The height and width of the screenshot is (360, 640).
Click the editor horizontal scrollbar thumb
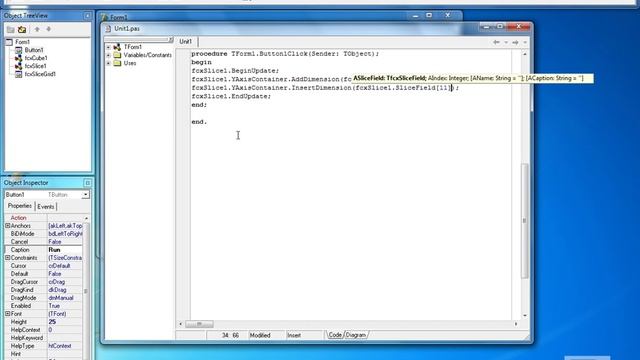click(x=199, y=324)
